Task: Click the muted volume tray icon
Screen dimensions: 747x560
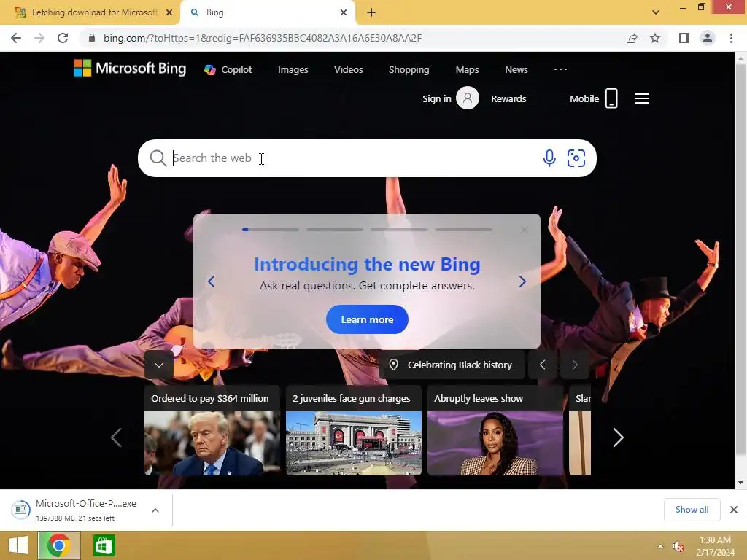Action: (678, 546)
